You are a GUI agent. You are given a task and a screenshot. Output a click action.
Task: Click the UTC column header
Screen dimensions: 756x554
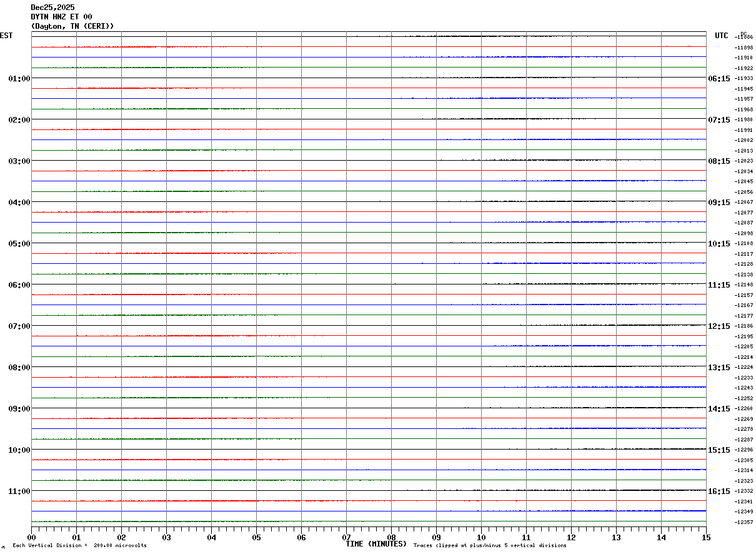click(x=722, y=36)
